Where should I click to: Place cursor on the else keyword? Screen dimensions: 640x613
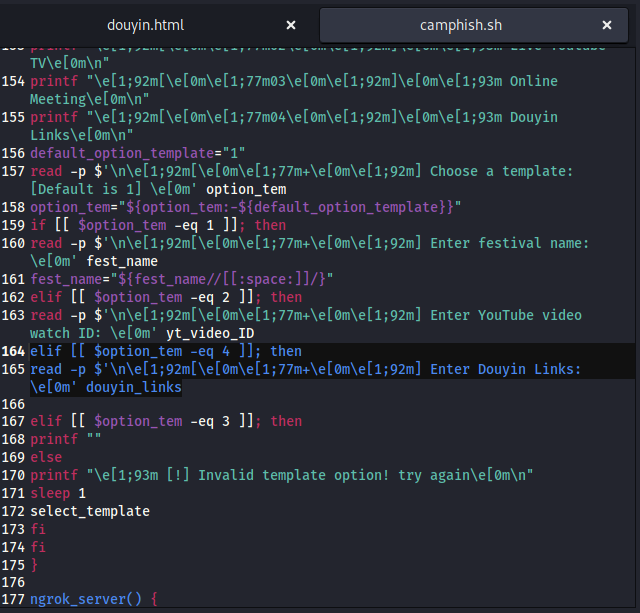[46, 457]
